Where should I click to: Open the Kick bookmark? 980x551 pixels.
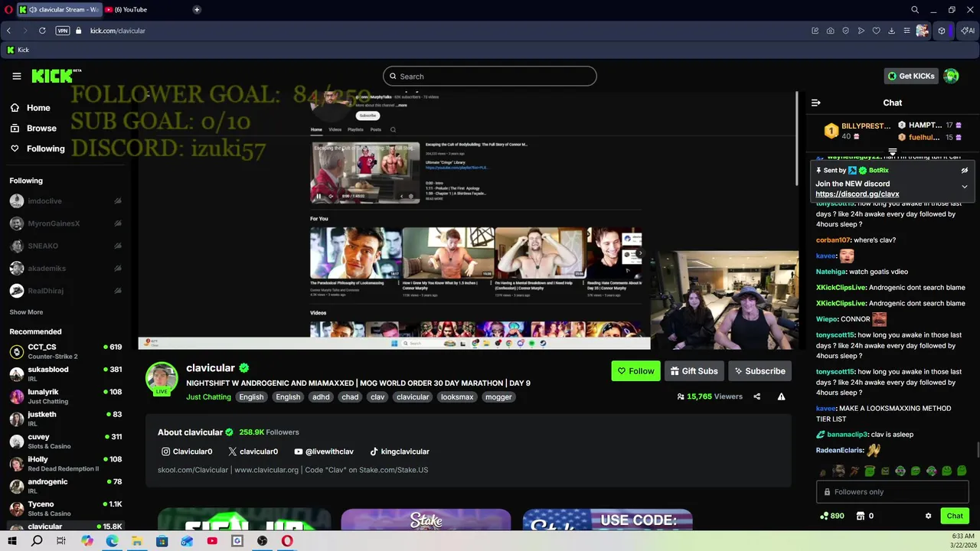pos(18,50)
